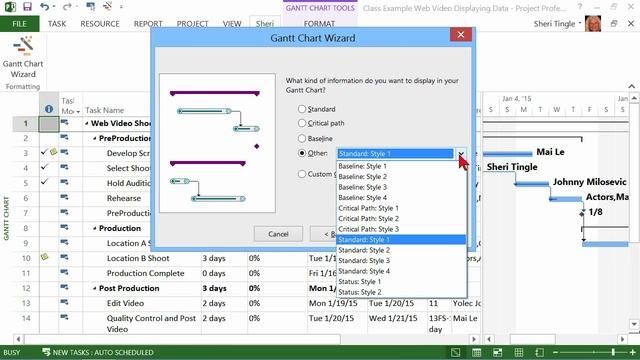The height and width of the screenshot is (360, 640).
Task: Switch to Team Planner view in status bar
Action: point(498,352)
